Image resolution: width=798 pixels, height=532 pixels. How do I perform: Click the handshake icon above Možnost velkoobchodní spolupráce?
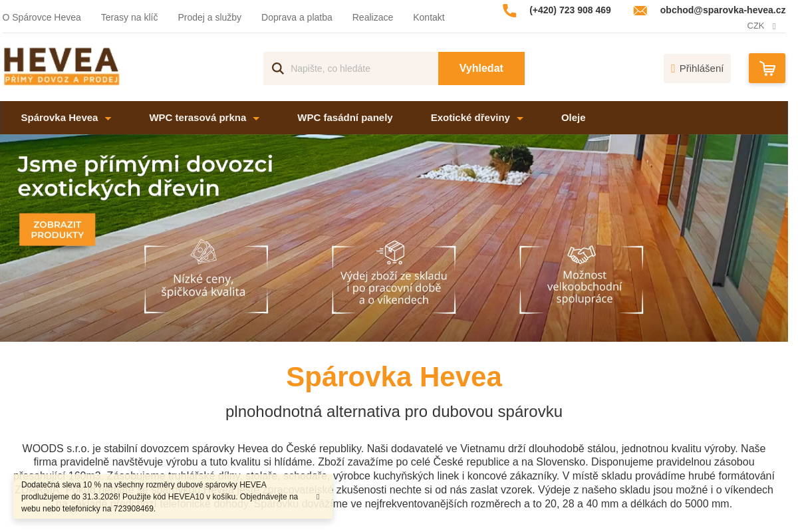(x=581, y=254)
